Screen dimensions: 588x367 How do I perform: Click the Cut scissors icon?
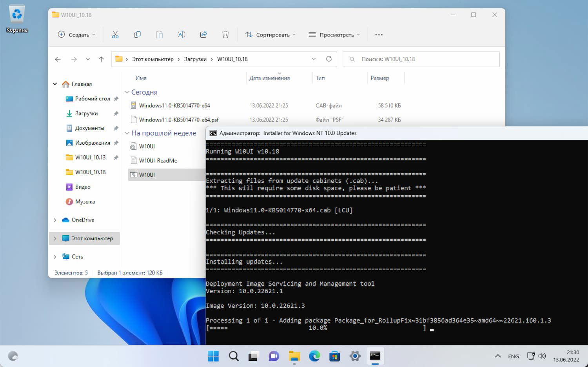[x=115, y=35]
